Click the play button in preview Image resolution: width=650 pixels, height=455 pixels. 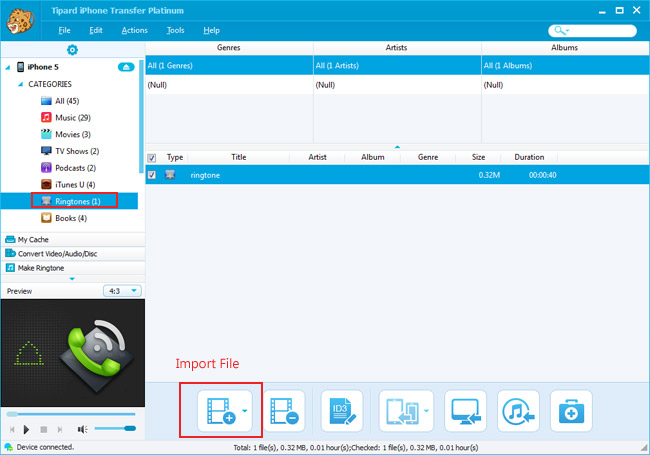tap(27, 429)
